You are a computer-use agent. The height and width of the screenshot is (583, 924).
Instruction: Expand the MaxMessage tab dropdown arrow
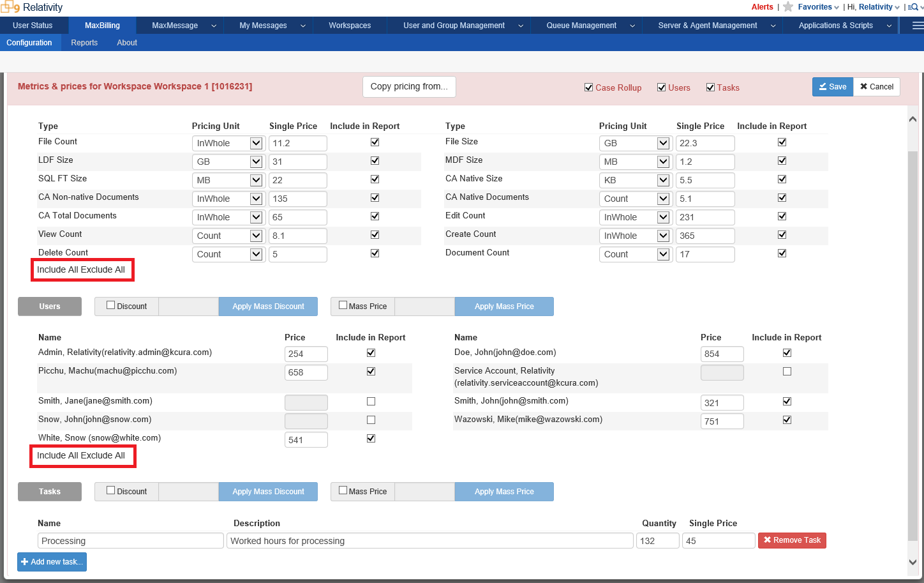[x=214, y=26]
